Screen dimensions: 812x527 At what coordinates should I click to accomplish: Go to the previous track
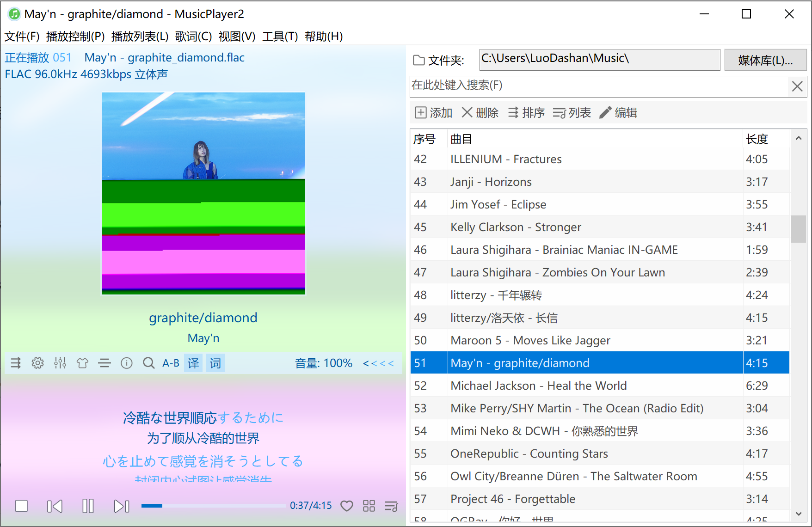[55, 506]
